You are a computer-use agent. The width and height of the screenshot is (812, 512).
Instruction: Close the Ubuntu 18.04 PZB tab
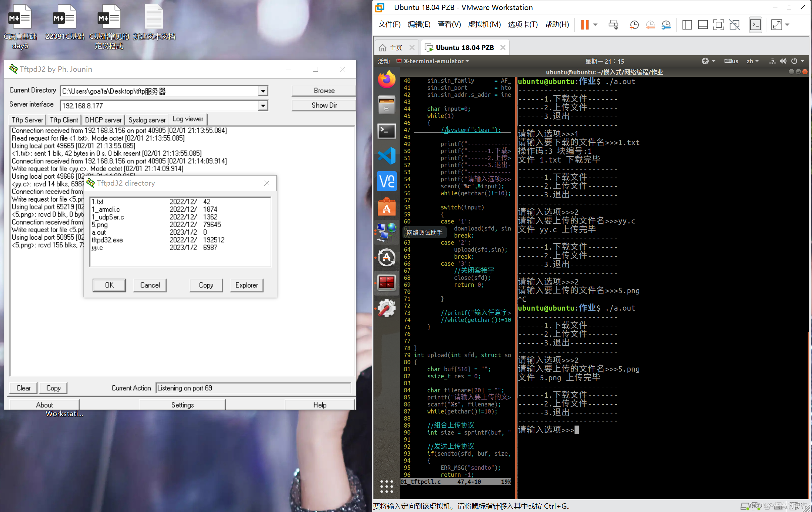(502, 47)
